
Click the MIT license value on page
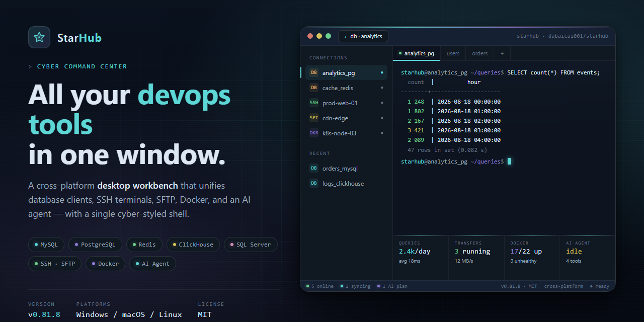pyautogui.click(x=205, y=314)
